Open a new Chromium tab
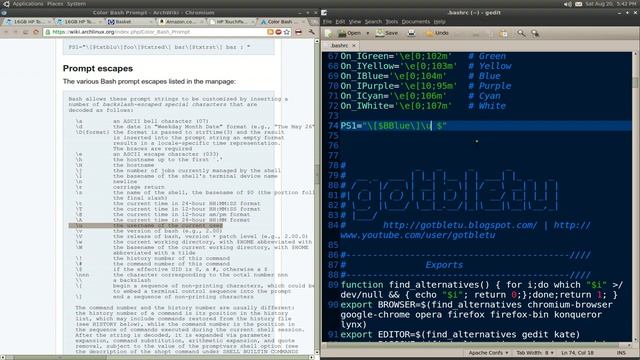Image resolution: width=640 pixels, height=360 pixels. 313,21
